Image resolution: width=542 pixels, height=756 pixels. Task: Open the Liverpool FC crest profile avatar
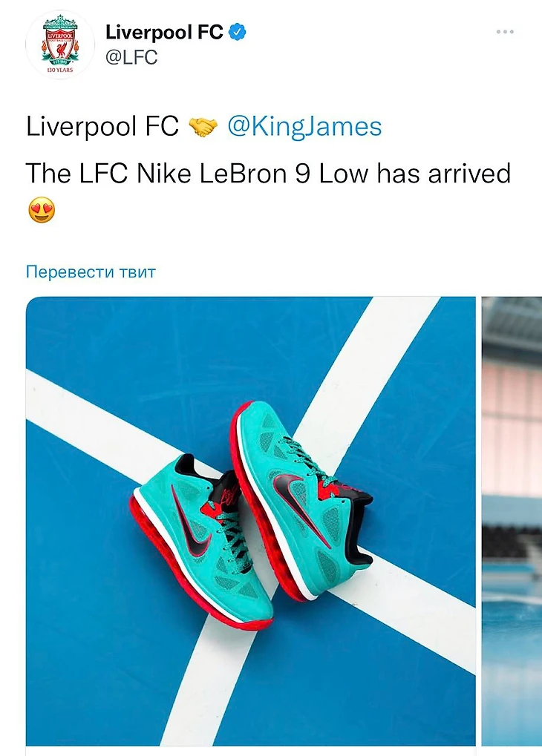(60, 45)
